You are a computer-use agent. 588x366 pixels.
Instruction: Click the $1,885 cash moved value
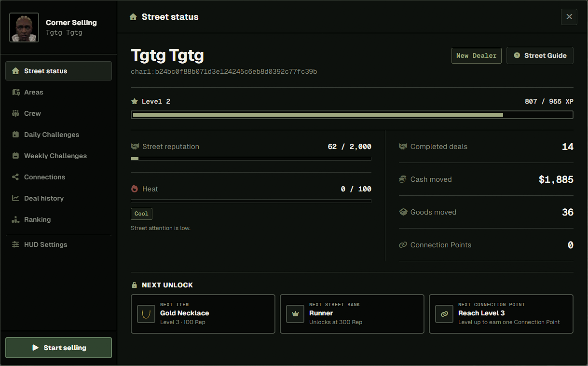(x=556, y=179)
